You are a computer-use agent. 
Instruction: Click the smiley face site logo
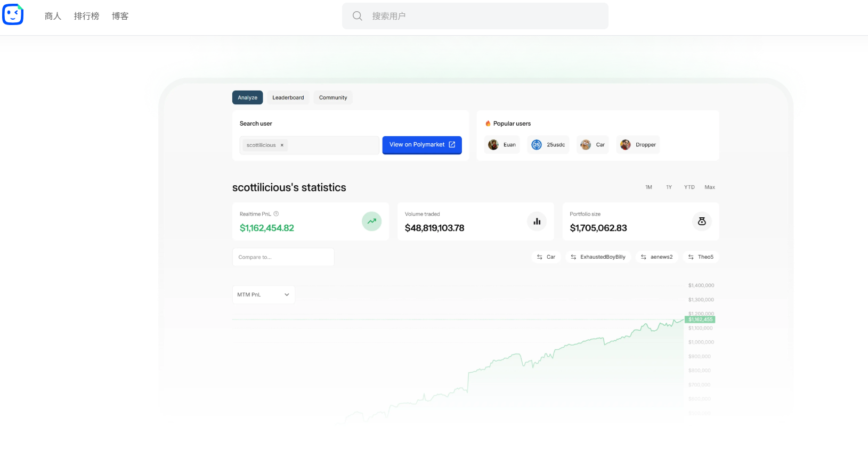click(x=13, y=15)
